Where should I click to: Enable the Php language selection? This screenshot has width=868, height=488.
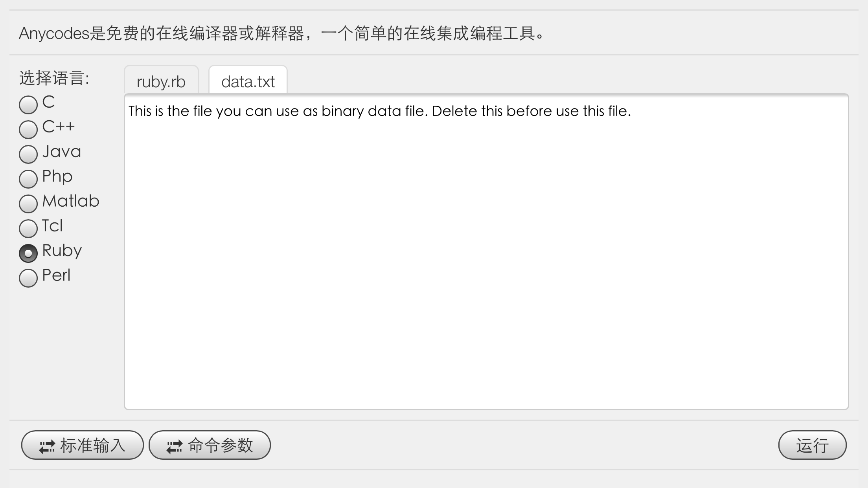point(29,179)
